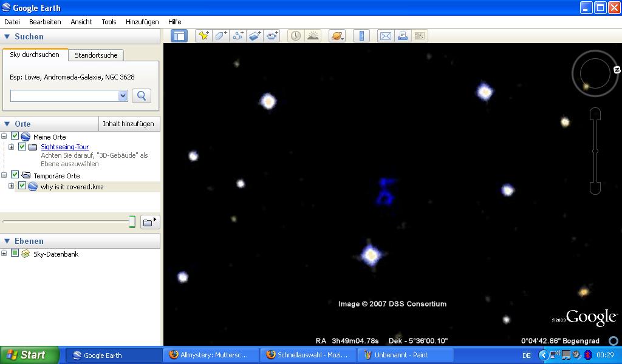Uncheck the Meine Orte checkbox
This screenshot has height=364, width=622.
15,136
